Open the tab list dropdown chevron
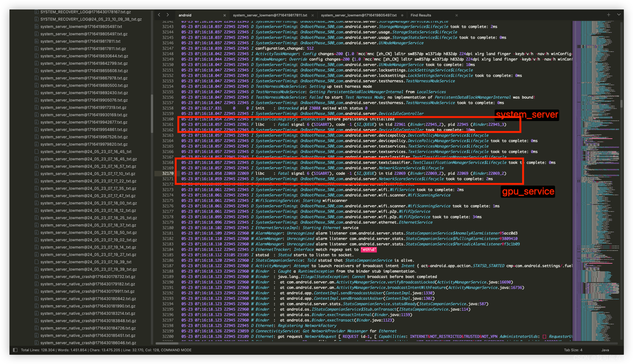This screenshot has height=364, width=633. click(x=619, y=15)
